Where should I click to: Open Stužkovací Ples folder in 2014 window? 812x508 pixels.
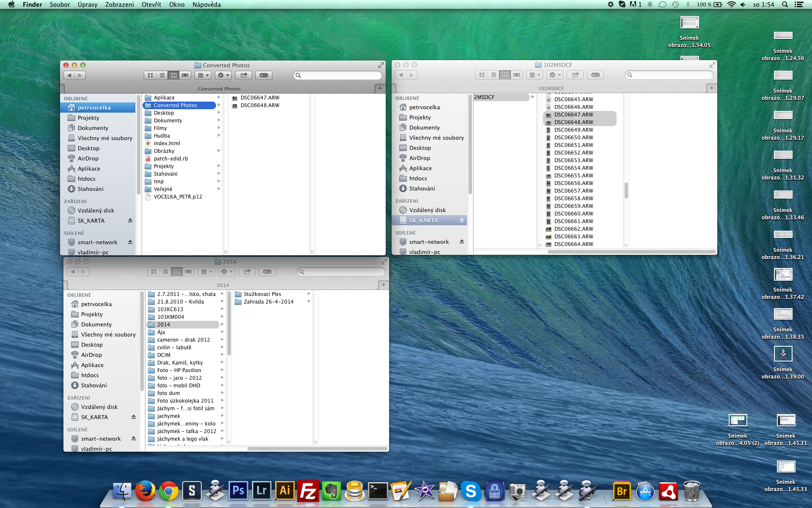pyautogui.click(x=262, y=294)
